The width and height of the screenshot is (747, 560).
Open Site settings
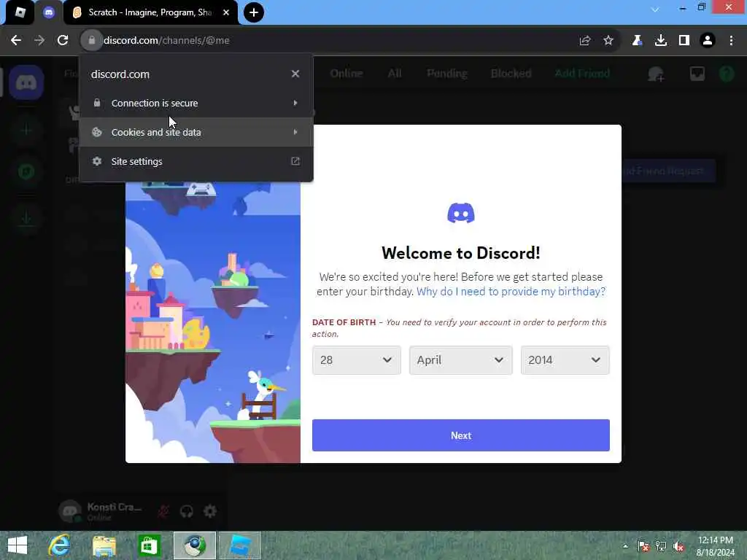coord(196,161)
